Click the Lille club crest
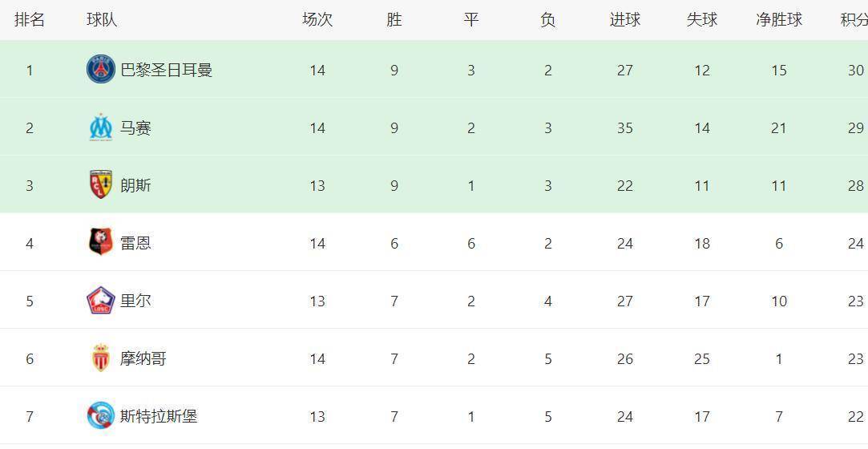868x449 pixels. coord(101,301)
